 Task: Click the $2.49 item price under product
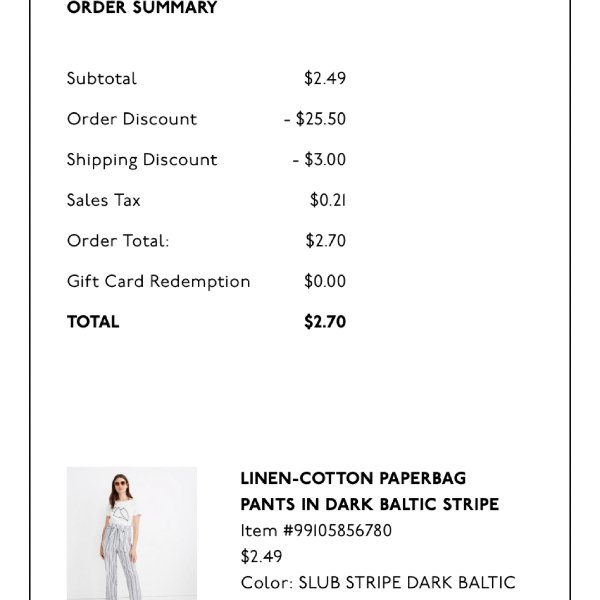point(261,556)
